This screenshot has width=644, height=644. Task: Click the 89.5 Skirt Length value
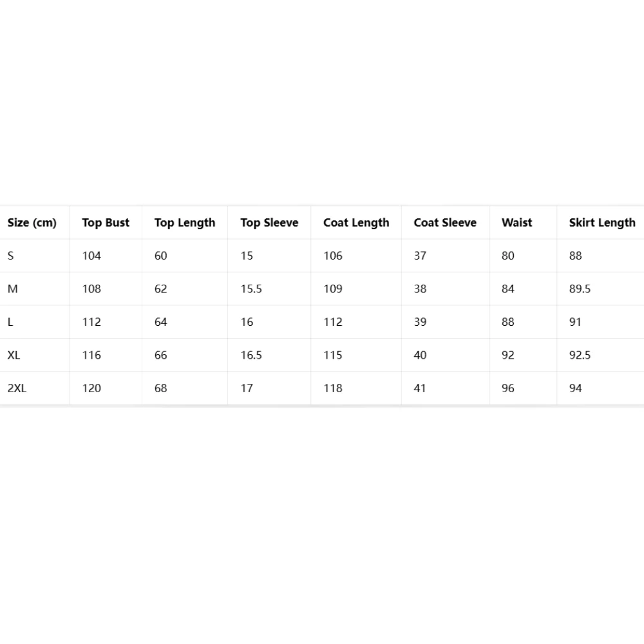coord(580,289)
